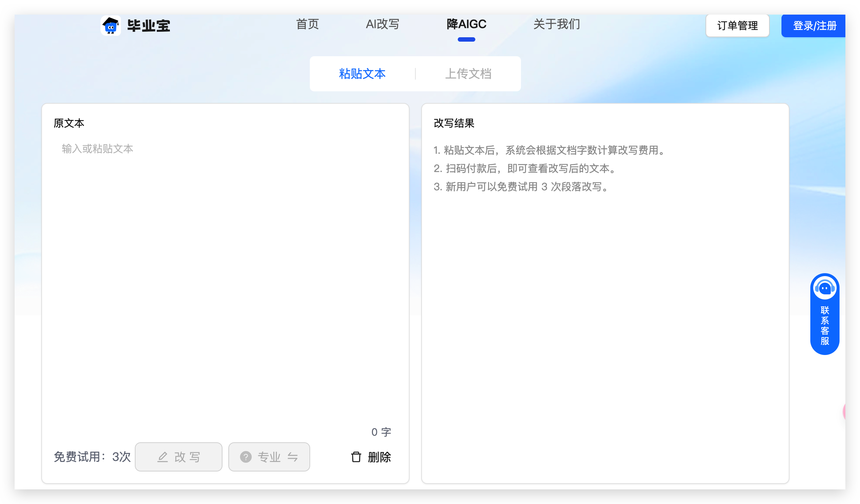Toggle the 专业 mode selector
This screenshot has height=504, width=860.
click(x=269, y=457)
